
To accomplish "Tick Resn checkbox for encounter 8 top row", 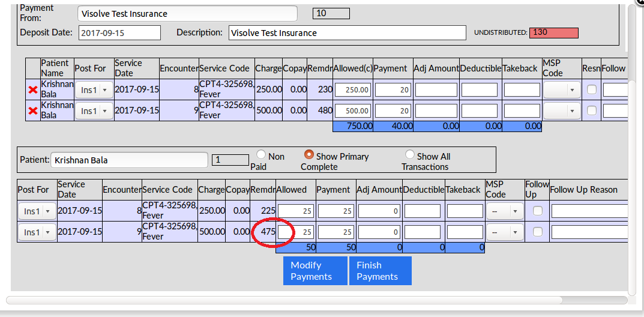I will click(x=592, y=90).
